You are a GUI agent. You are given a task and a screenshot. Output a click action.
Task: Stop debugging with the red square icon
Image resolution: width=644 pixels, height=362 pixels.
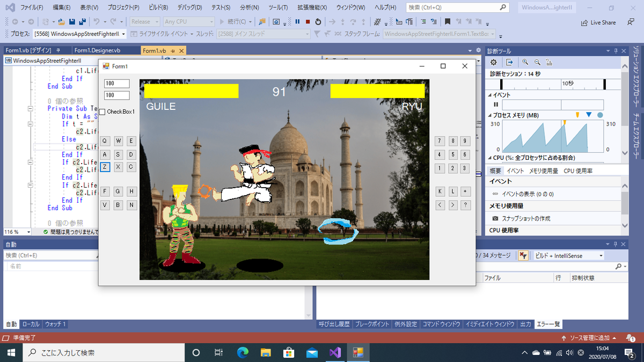click(x=308, y=21)
